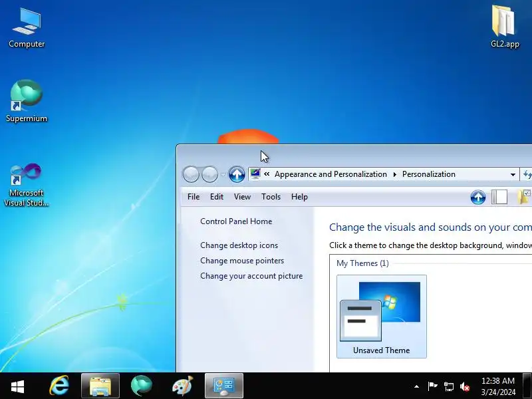The width and height of the screenshot is (532, 399).
Task: Open the Paint palette taskbar icon
Action: point(182,386)
